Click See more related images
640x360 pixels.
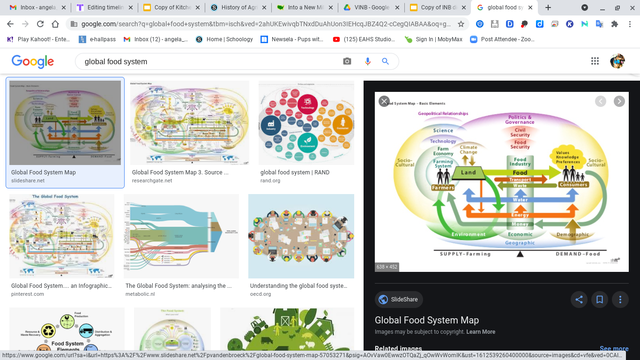(x=614, y=348)
